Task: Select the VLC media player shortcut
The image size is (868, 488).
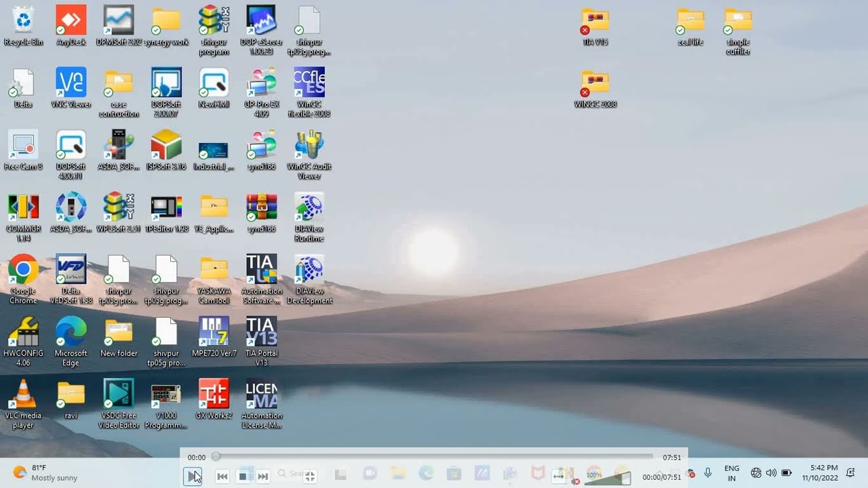Action: (23, 405)
